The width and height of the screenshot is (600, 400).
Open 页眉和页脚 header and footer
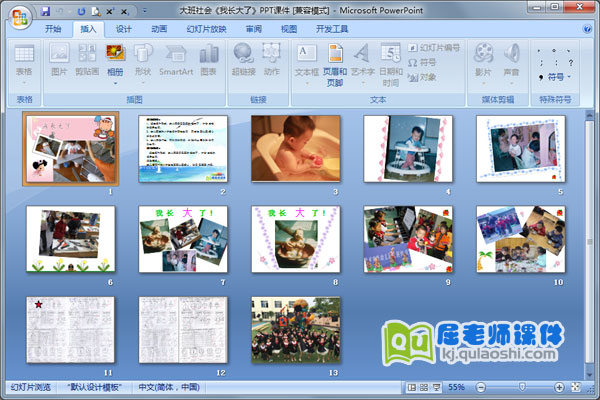pyautogui.click(x=335, y=65)
